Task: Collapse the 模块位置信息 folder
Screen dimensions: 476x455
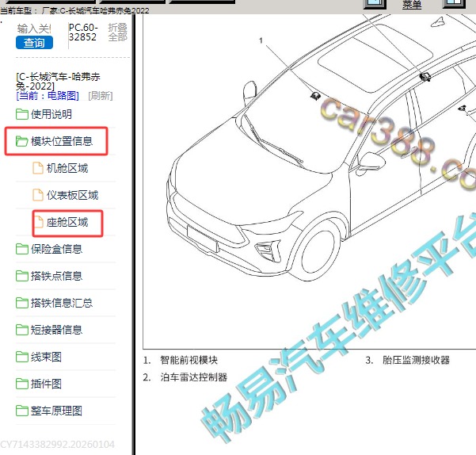Action: [x=62, y=141]
